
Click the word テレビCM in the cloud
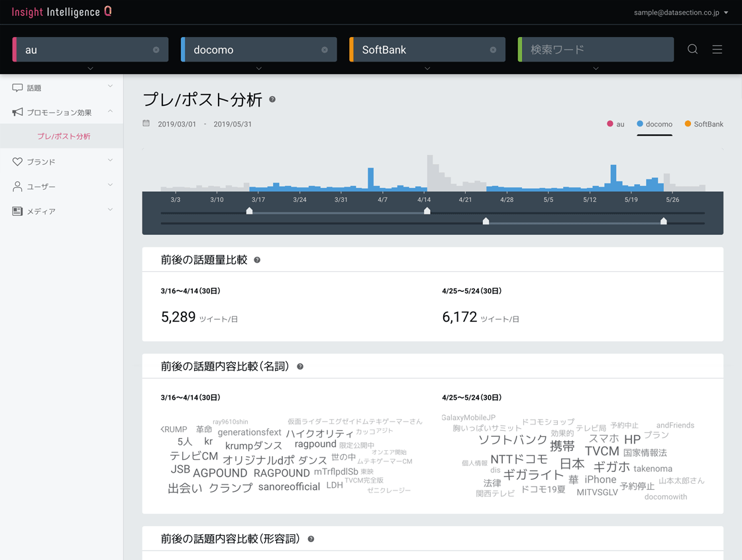click(x=194, y=456)
